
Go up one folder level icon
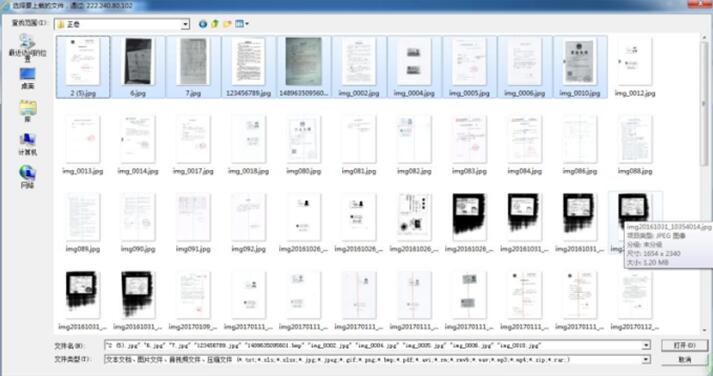coord(215,24)
